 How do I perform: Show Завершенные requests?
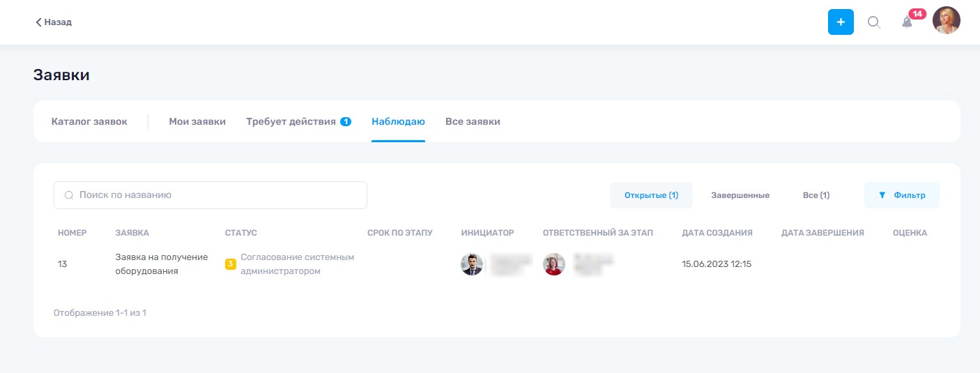(x=740, y=195)
